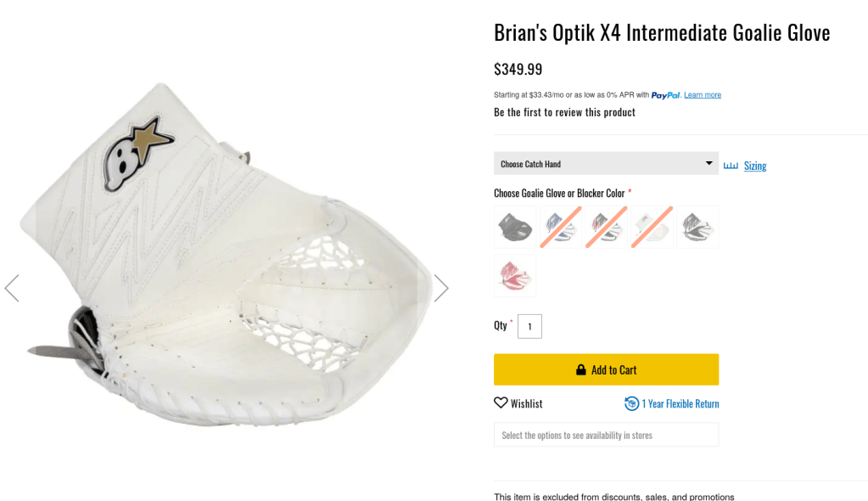868x501 pixels.
Task: Select the crossed-out all-white glove color
Action: [x=652, y=227]
